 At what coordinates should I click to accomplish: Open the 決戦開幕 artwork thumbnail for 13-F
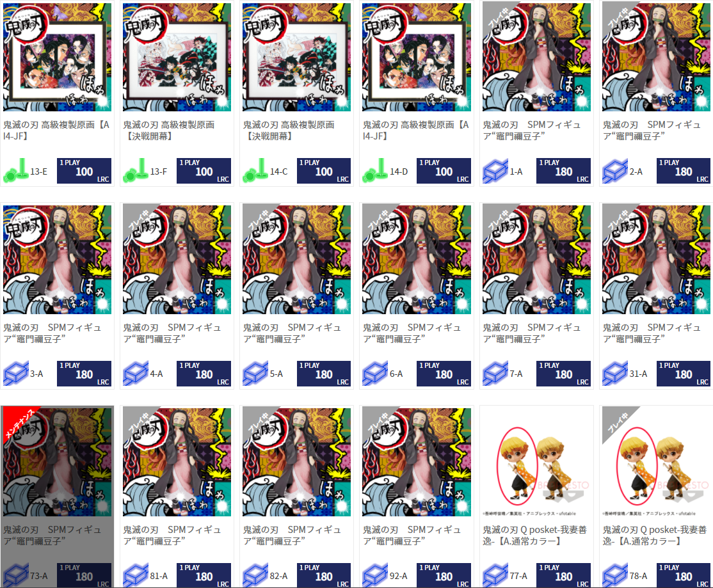tap(177, 57)
